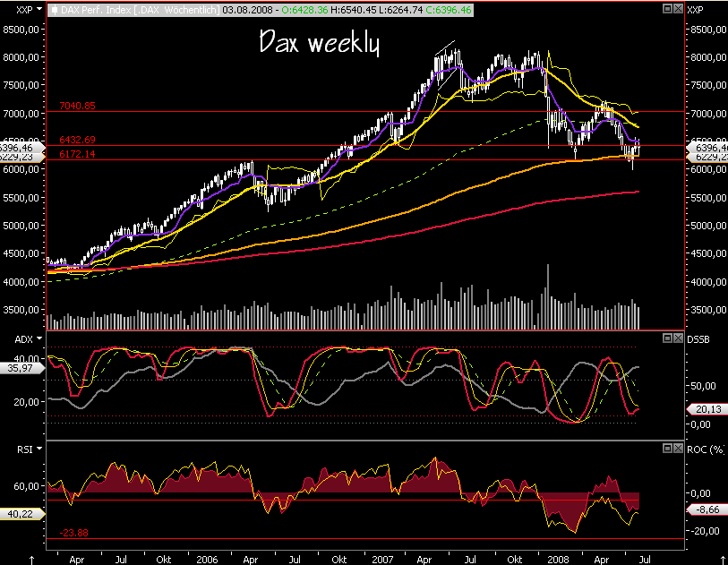This screenshot has width=728, height=565.
Task: Click the DSSB indicator label on right
Action: coord(698,340)
